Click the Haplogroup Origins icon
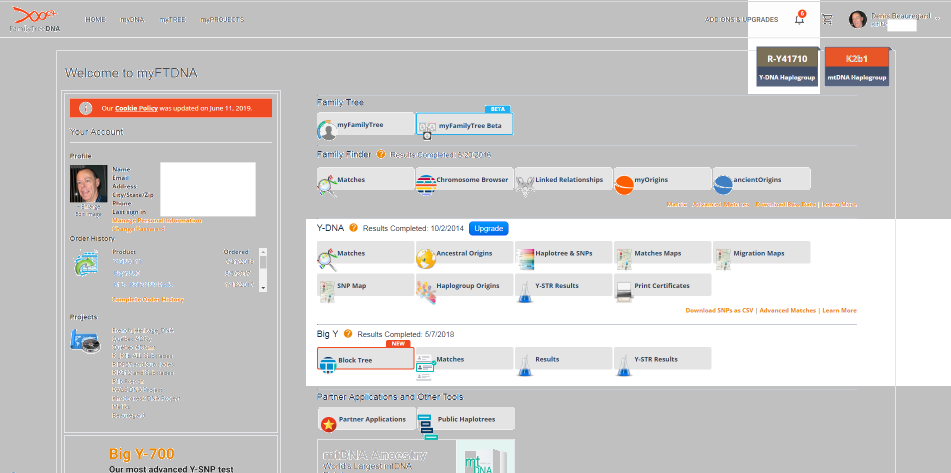The height and width of the screenshot is (473, 951). point(426,292)
